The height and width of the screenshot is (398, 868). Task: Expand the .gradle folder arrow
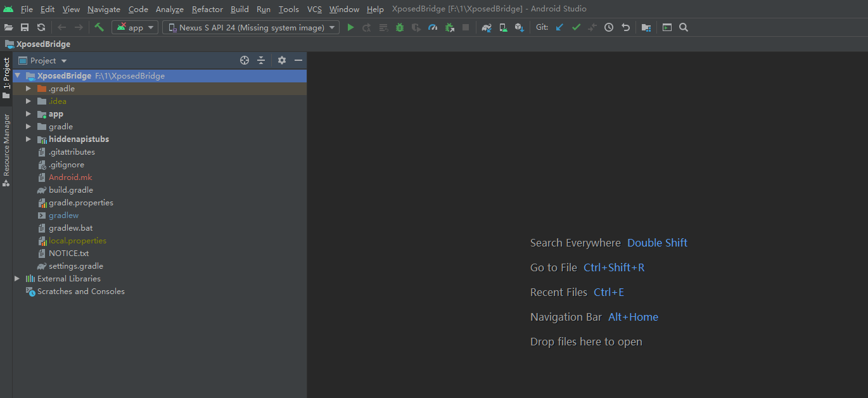coord(29,89)
